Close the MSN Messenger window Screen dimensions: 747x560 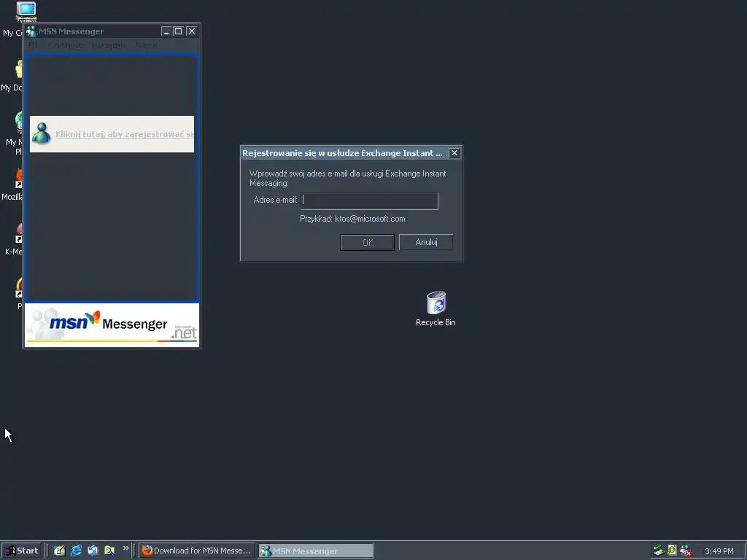point(192,31)
